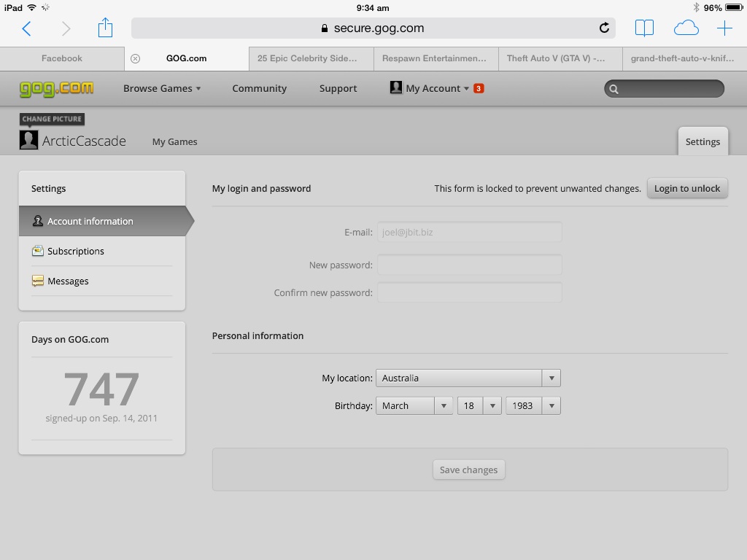Open the ArcticCascade profile name link
747x560 pixels.
[84, 141]
